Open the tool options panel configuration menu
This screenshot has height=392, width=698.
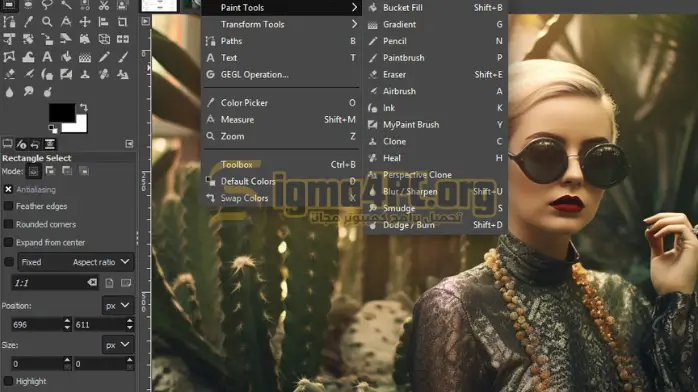[129, 144]
